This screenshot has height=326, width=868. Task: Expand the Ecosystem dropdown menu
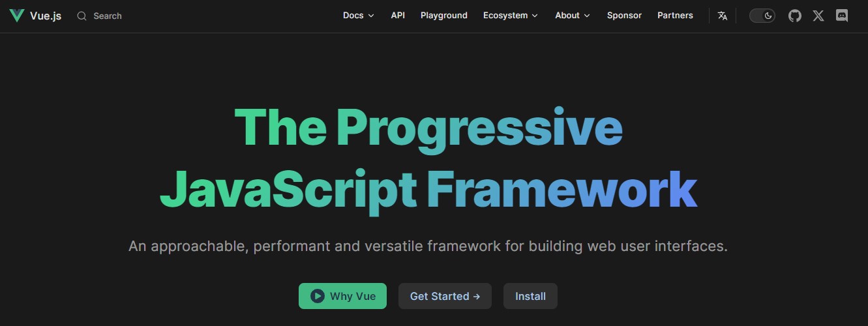510,16
